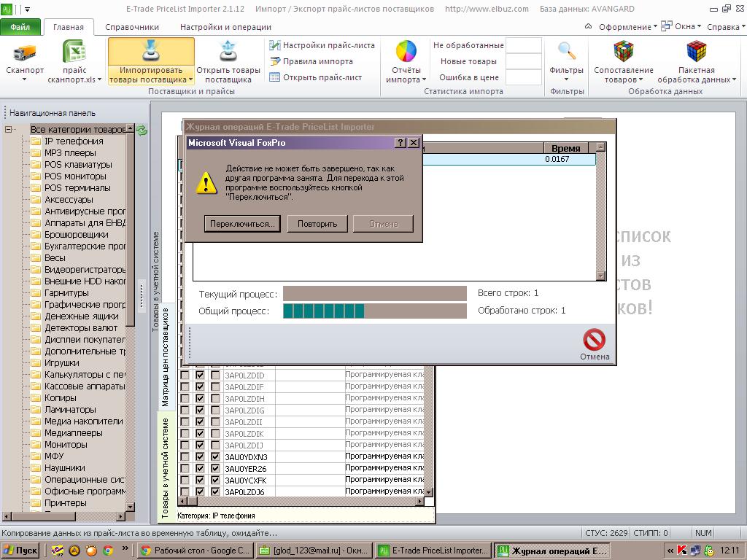Collapse the Все категории товаров tree node
The width and height of the screenshot is (747, 560).
pos(8,129)
